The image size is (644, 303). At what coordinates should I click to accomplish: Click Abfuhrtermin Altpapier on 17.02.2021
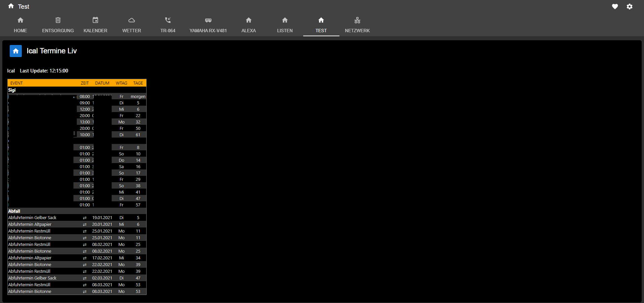point(30,258)
